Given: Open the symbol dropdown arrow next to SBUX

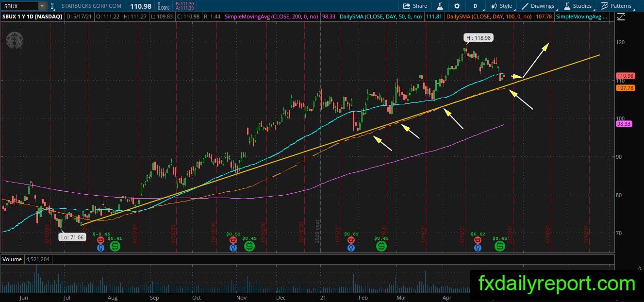Looking at the screenshot, I should 42,6.
